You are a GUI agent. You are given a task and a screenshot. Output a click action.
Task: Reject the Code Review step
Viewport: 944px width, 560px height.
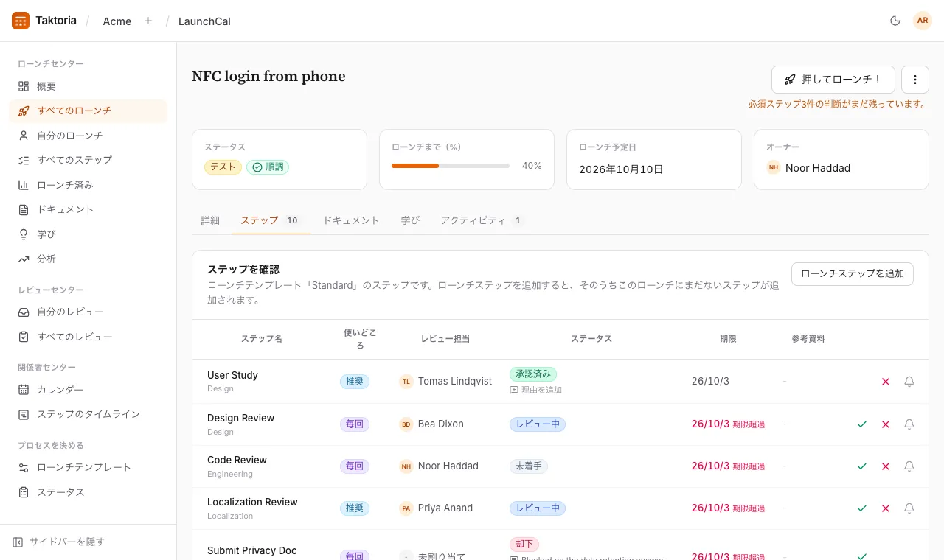click(886, 466)
